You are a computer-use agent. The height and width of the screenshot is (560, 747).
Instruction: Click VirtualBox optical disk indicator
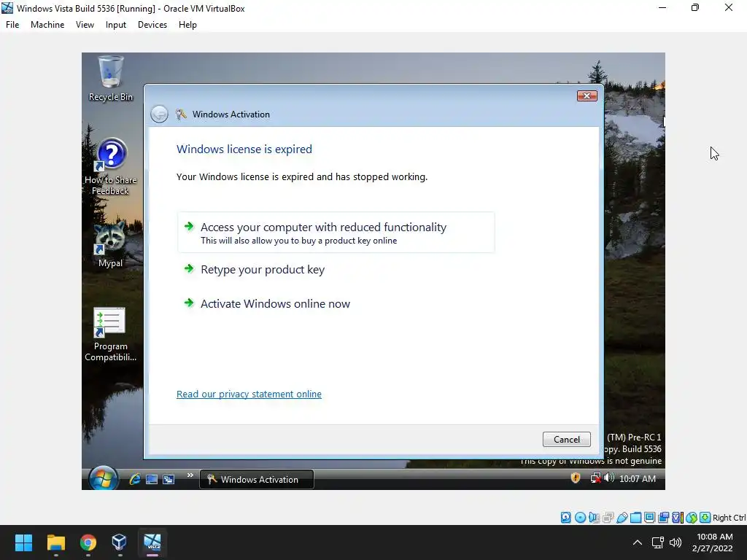pos(580,518)
